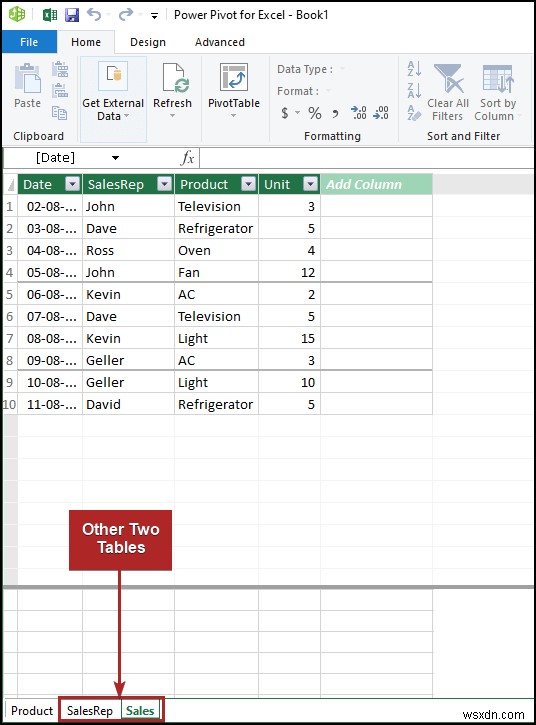Open the File tab
This screenshot has height=725, width=536.
tap(29, 42)
